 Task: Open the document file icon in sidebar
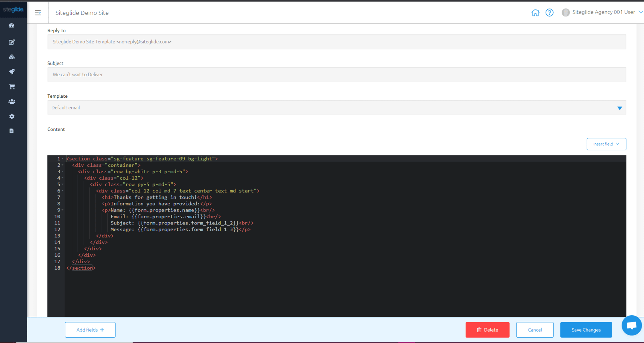[x=12, y=131]
